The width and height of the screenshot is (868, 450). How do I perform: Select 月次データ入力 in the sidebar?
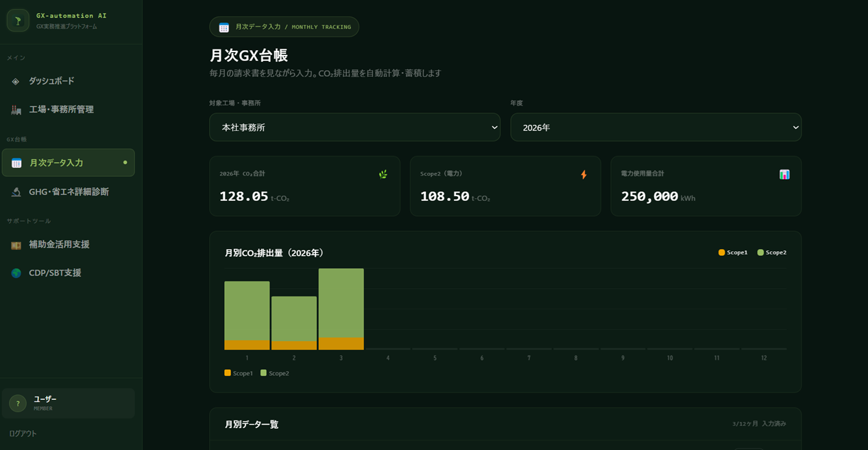(x=68, y=163)
